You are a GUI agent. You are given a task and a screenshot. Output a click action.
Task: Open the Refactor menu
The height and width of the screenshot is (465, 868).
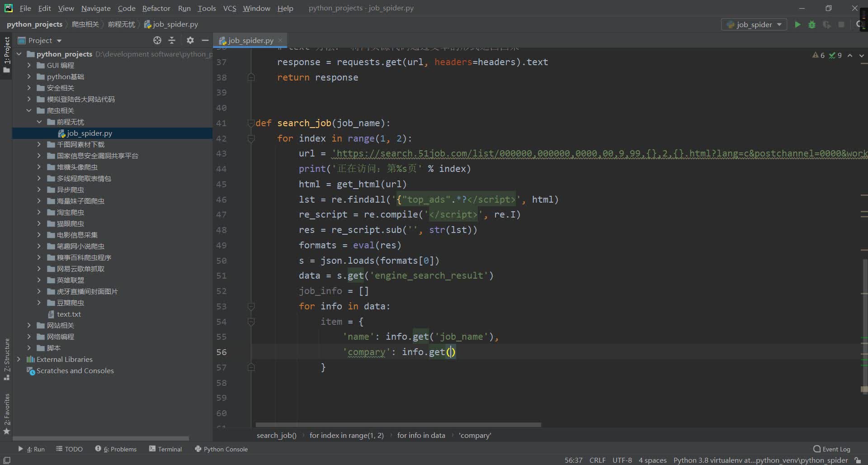tap(156, 8)
